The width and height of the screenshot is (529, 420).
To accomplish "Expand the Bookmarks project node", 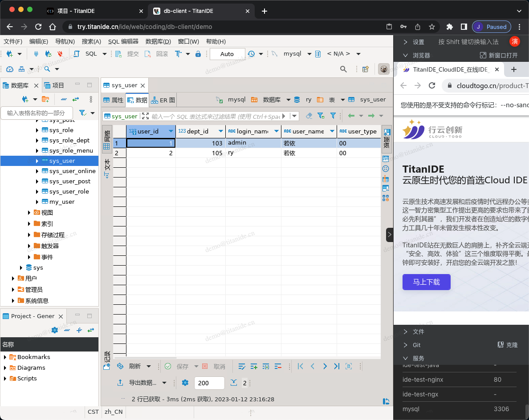I will coord(5,357).
